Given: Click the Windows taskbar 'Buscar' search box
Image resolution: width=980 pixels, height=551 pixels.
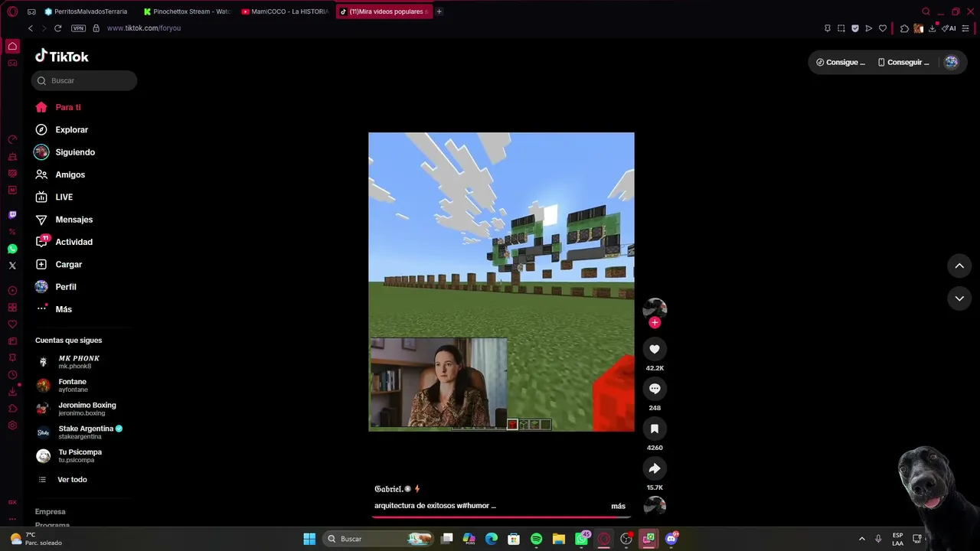Looking at the screenshot, I should point(378,539).
